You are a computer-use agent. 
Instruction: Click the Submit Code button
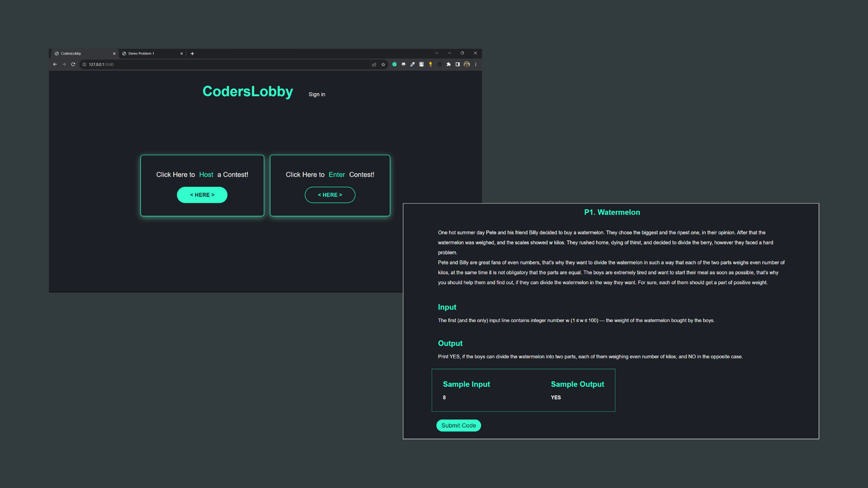tap(458, 426)
